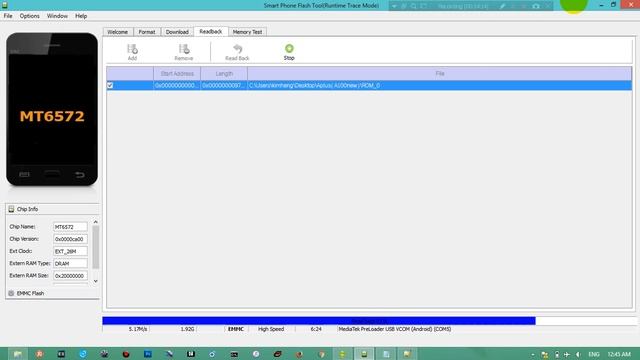Click the Extern RAM Size field 0x20000000
This screenshot has width=640, height=360.
70,276
